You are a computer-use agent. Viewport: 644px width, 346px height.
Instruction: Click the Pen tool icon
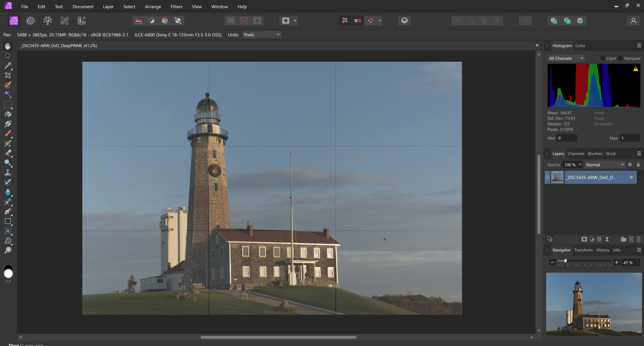8,212
